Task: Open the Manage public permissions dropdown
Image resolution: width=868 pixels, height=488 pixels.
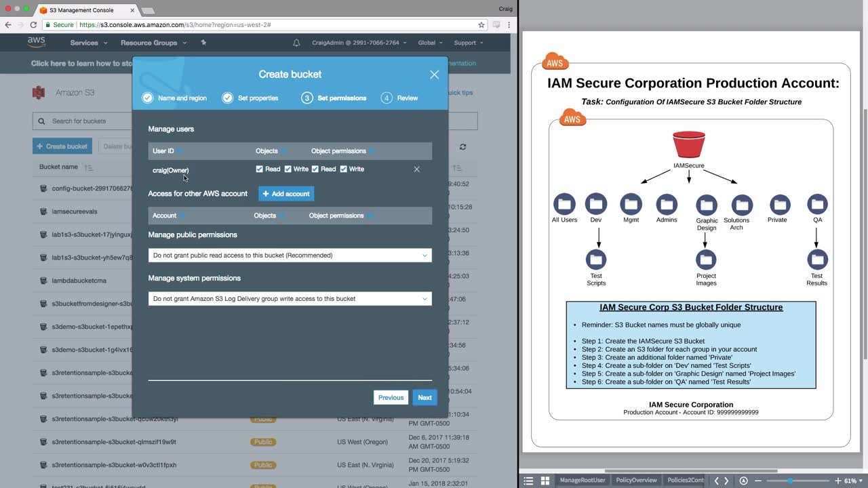Action: [x=290, y=256]
